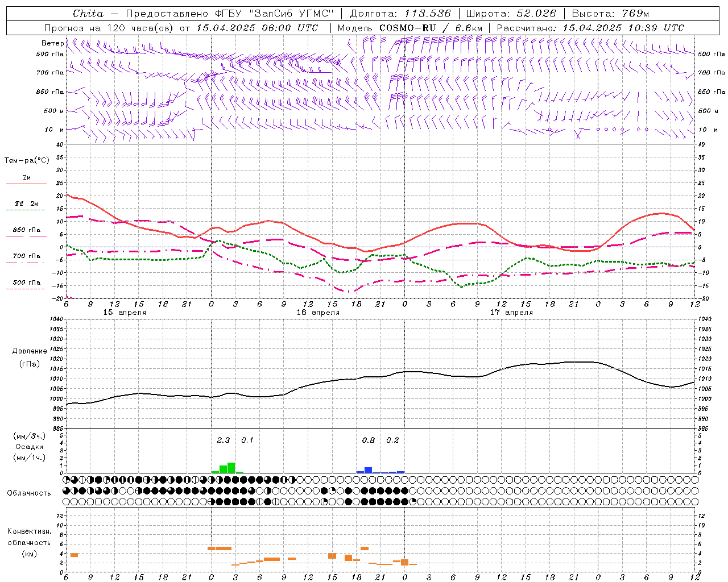Click the '15 апреля' date label
Screen dimensions: 728x582
coord(125,313)
